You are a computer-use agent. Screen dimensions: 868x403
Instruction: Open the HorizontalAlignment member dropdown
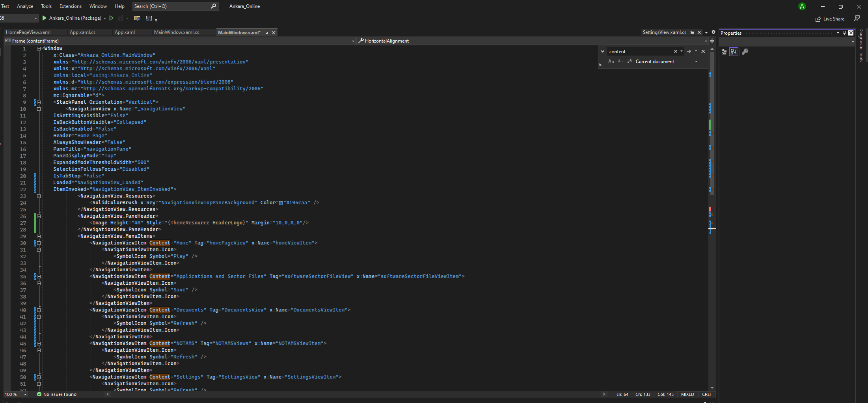tap(706, 41)
